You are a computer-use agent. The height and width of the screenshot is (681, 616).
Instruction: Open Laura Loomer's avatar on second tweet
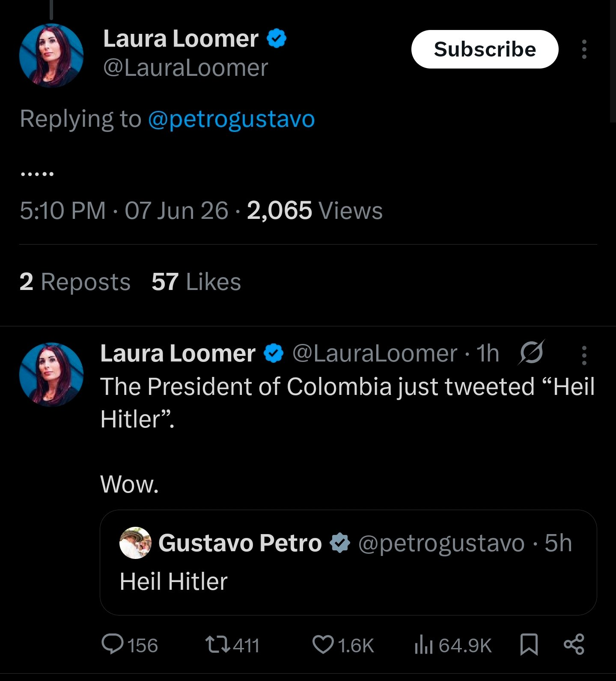[x=51, y=374]
